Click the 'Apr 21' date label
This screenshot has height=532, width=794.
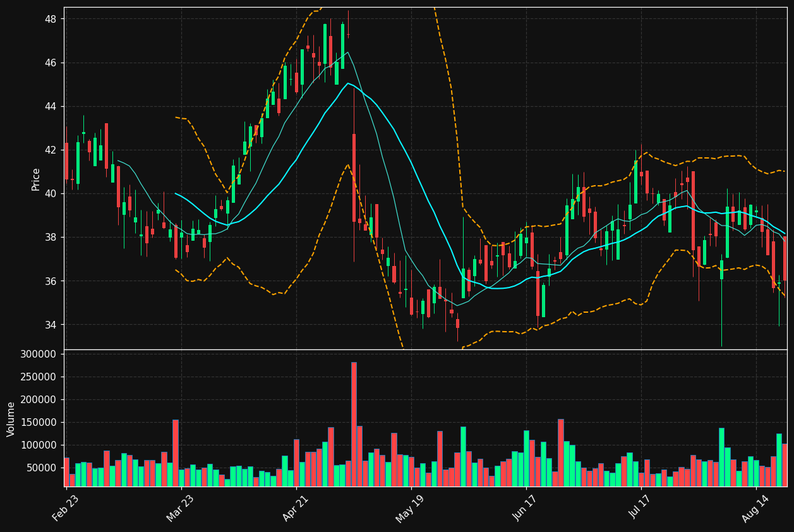pos(296,508)
